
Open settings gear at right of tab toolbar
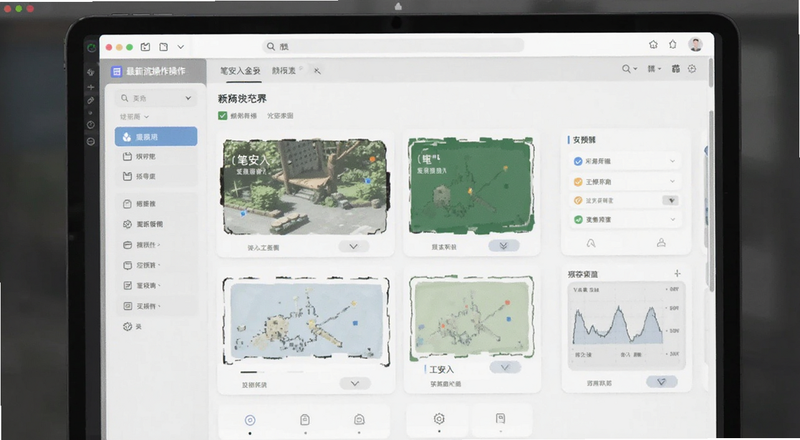point(692,68)
